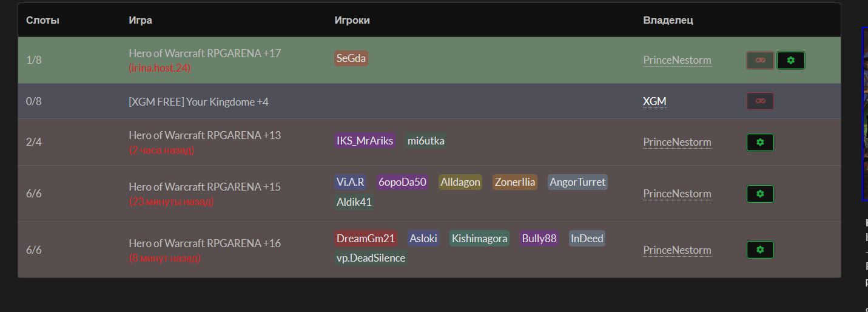
Task: Click the Игра column header
Action: pyautogui.click(x=140, y=20)
